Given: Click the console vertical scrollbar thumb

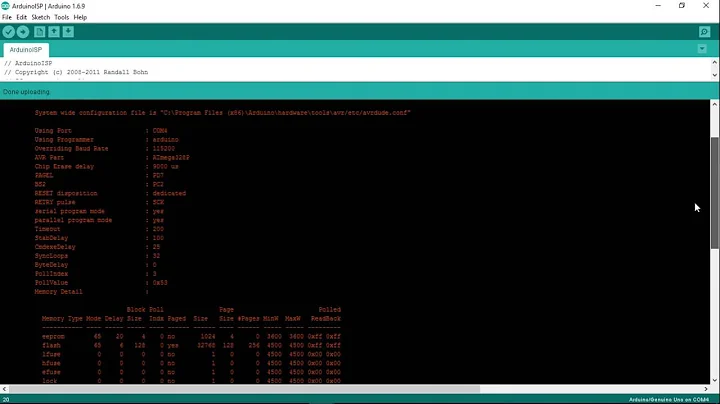Looking at the screenshot, I should coord(714,193).
